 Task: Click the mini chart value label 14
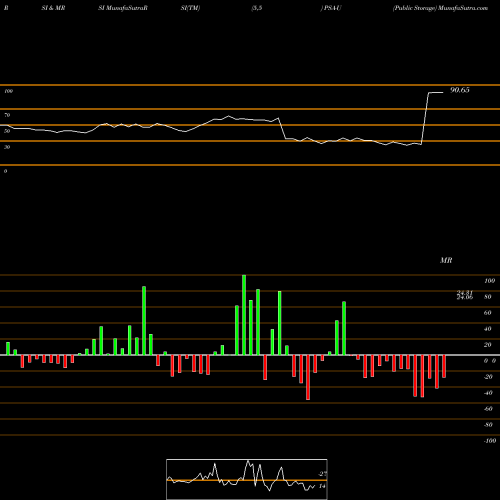[x=322, y=486]
